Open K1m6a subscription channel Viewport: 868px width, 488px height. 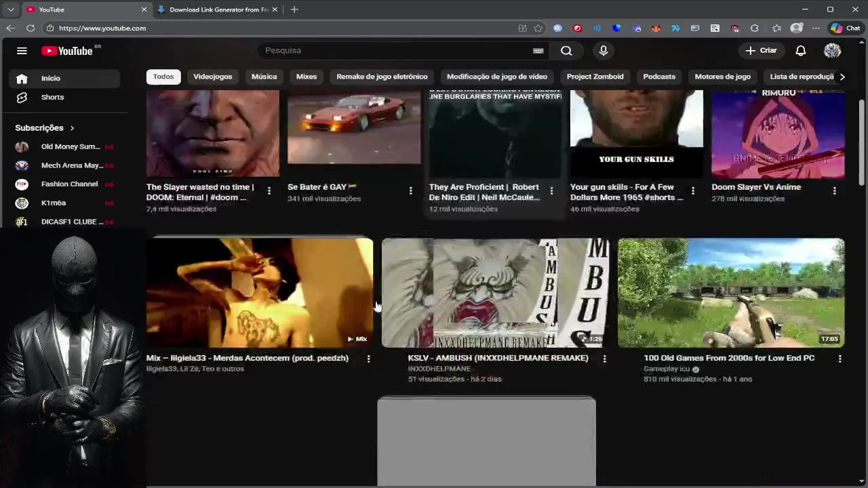[65, 203]
